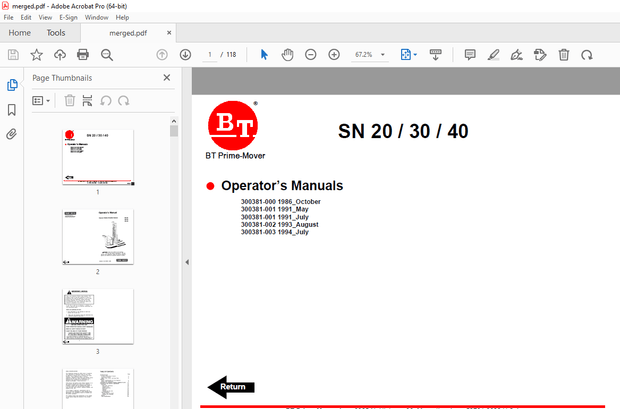Viewport: 620px width, 409px height.
Task: Select page 1 thumbnail
Action: (x=98, y=157)
